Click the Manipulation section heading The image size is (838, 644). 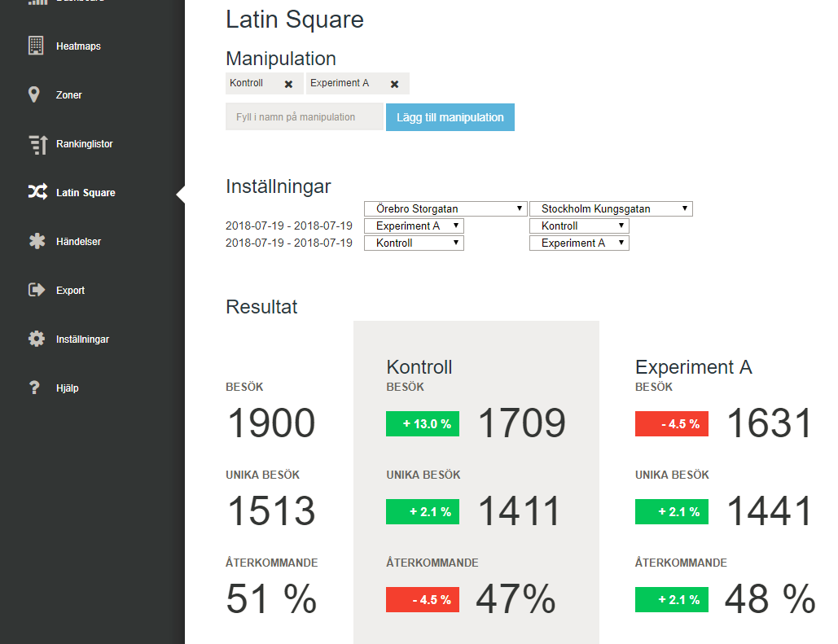(281, 59)
